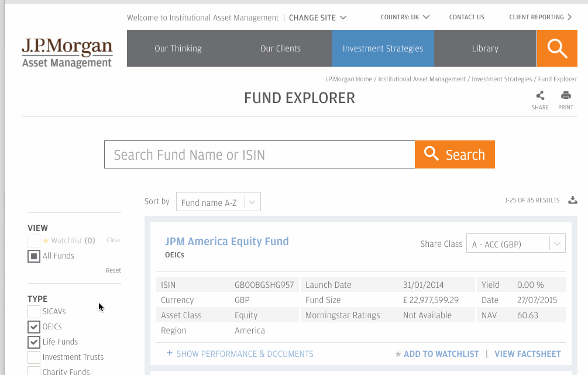Click the 1-25 of 85 Results text
This screenshot has height=375, width=588.
532,200
